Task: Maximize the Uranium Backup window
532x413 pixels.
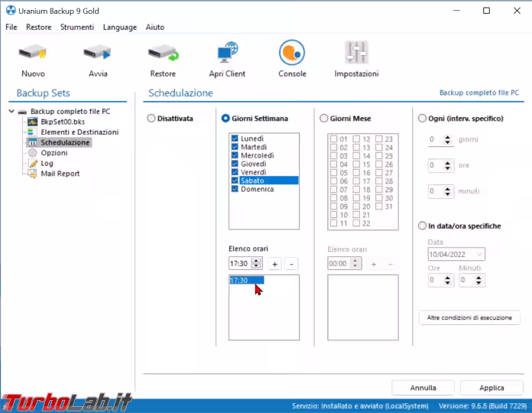Action: tap(487, 11)
